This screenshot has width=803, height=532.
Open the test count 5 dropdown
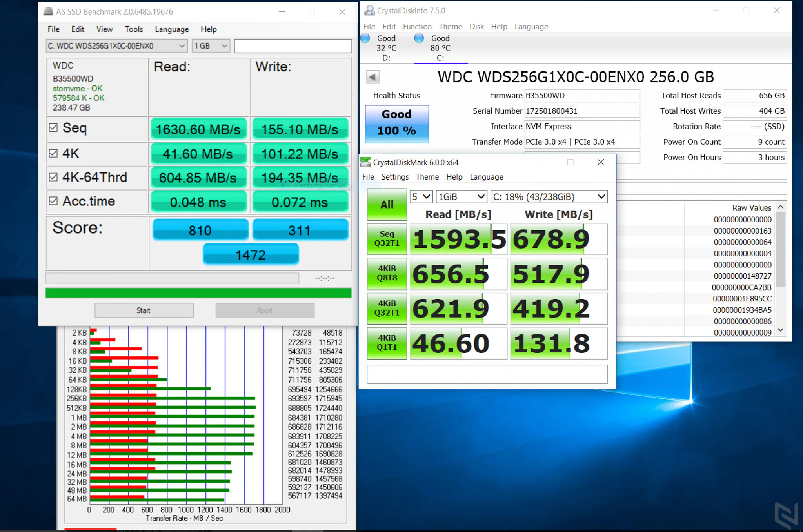coord(421,196)
